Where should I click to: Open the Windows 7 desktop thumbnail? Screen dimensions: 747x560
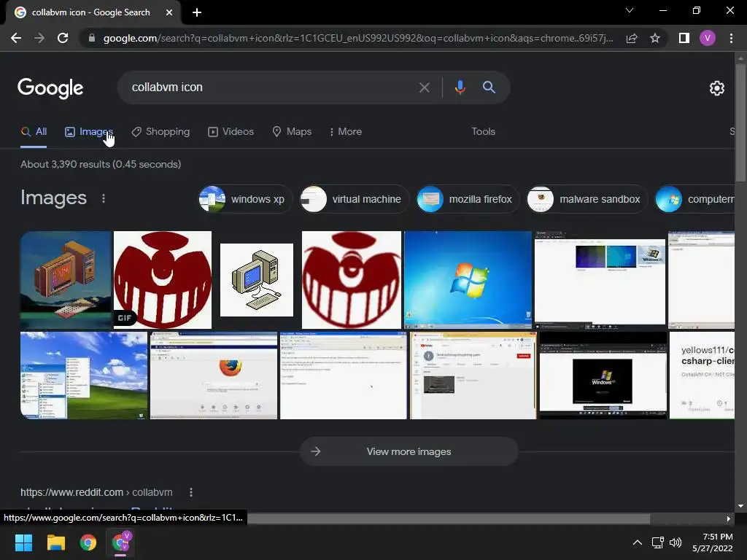pyautogui.click(x=468, y=280)
